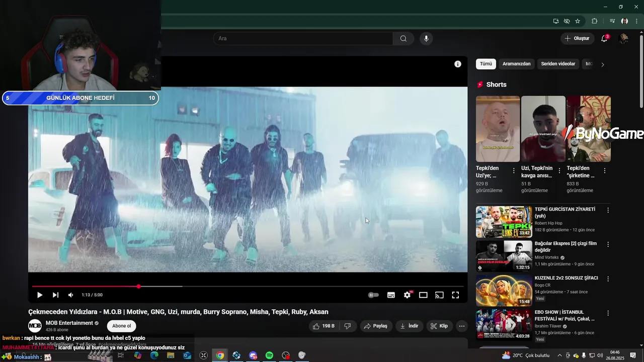Open the Chrome extensions puzzle icon
This screenshot has width=644, height=362.
point(594,21)
